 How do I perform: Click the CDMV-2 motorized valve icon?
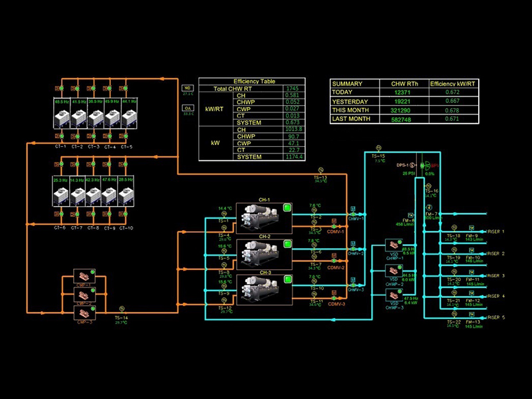click(x=334, y=261)
